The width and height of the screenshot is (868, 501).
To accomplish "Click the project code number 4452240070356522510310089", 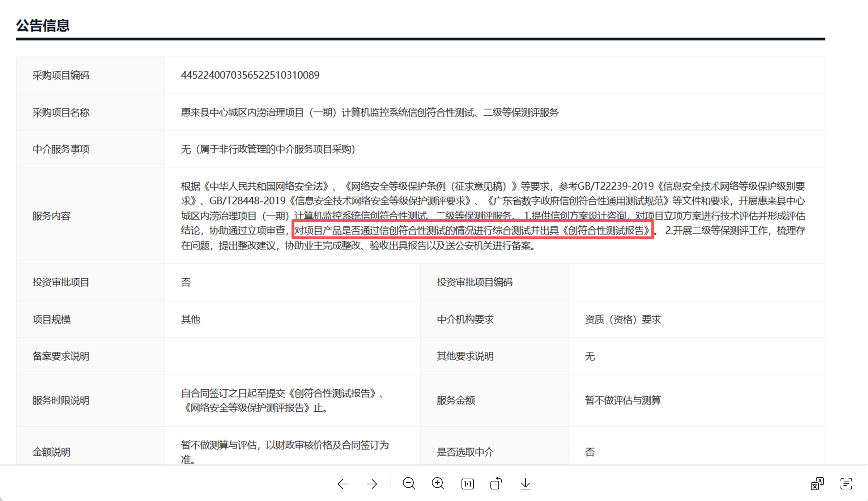I will [250, 75].
